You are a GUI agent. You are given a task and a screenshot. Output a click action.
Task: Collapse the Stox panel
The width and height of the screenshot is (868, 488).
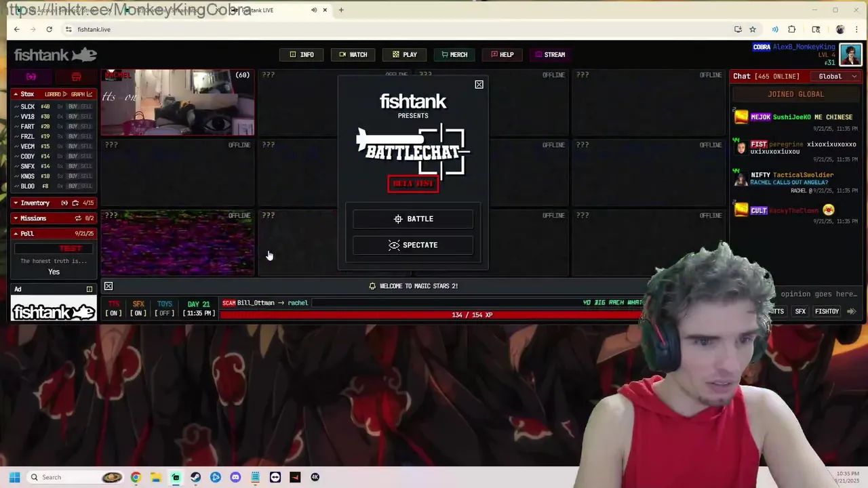tap(16, 94)
